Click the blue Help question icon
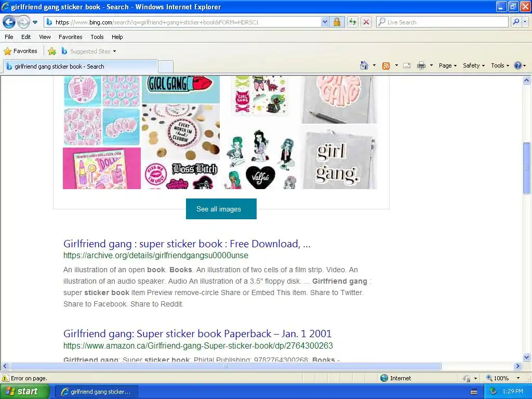This screenshot has height=399, width=532. coord(518,65)
